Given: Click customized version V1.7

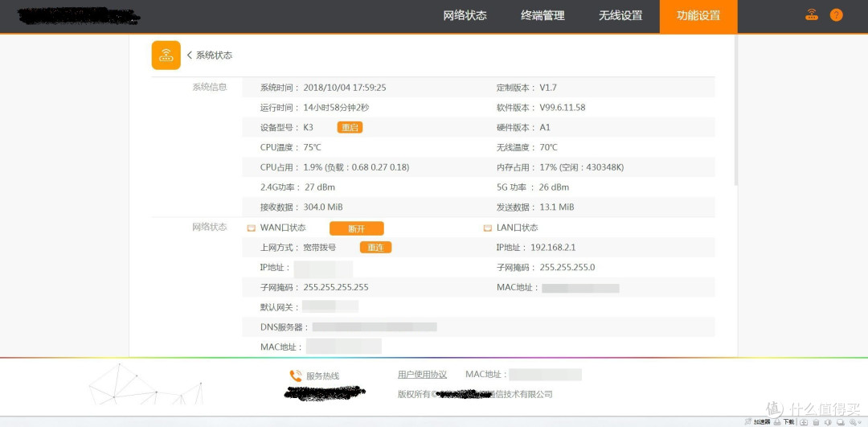Looking at the screenshot, I should coord(548,88).
